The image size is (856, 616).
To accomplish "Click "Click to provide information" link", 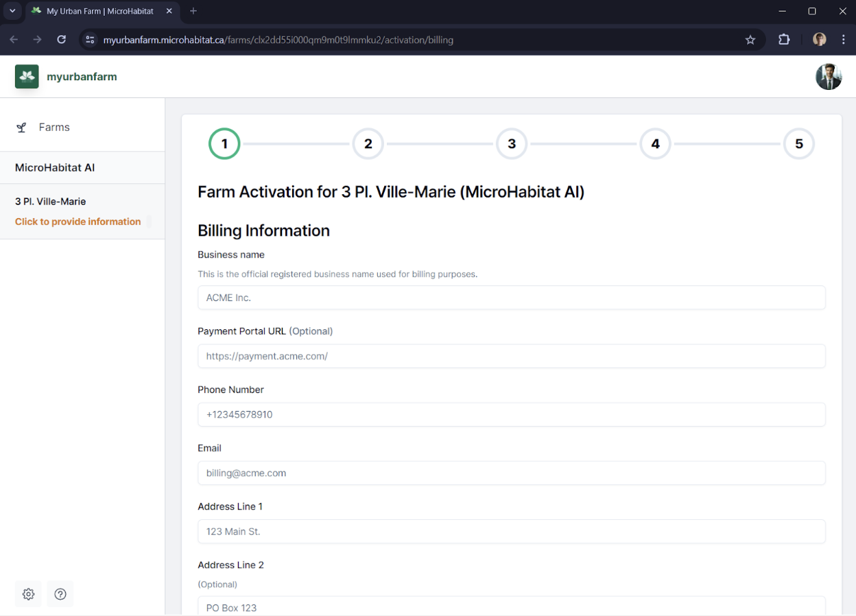I will click(x=78, y=222).
